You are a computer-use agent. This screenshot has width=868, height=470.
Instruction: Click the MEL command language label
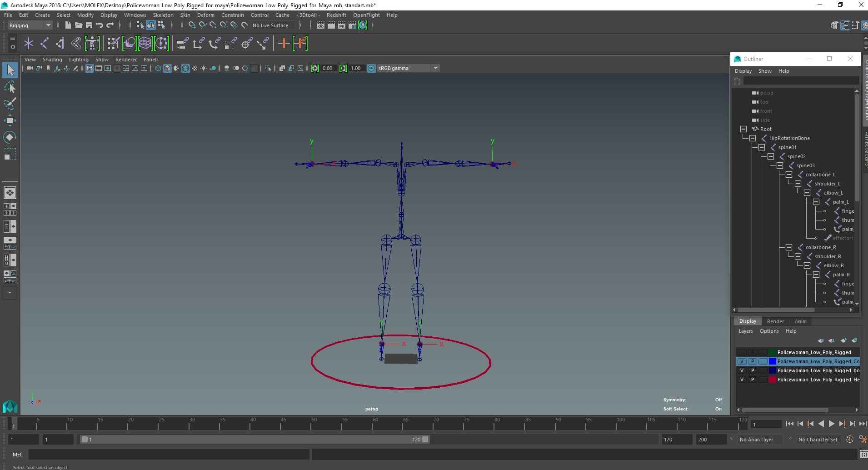tap(17, 455)
